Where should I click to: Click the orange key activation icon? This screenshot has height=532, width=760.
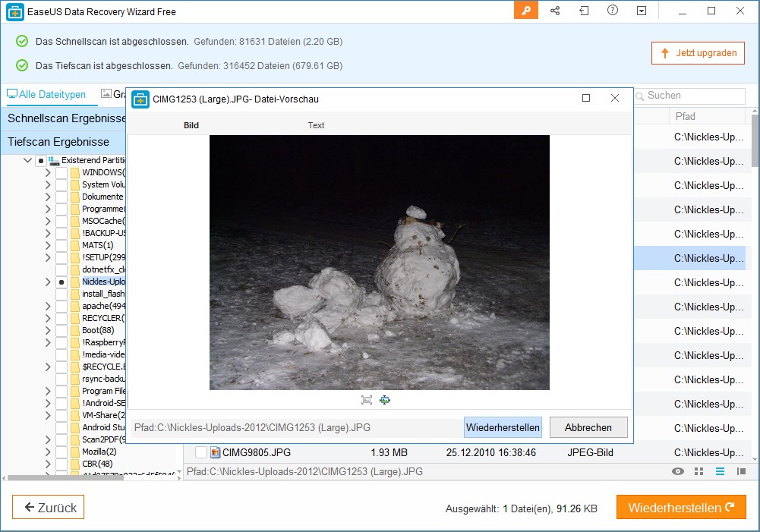pyautogui.click(x=526, y=11)
